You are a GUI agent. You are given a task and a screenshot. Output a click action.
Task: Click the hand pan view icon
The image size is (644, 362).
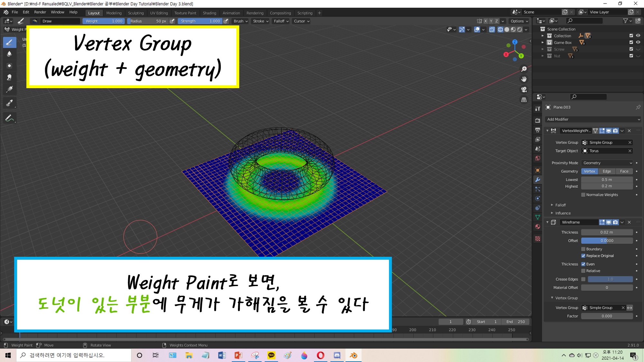point(524,79)
